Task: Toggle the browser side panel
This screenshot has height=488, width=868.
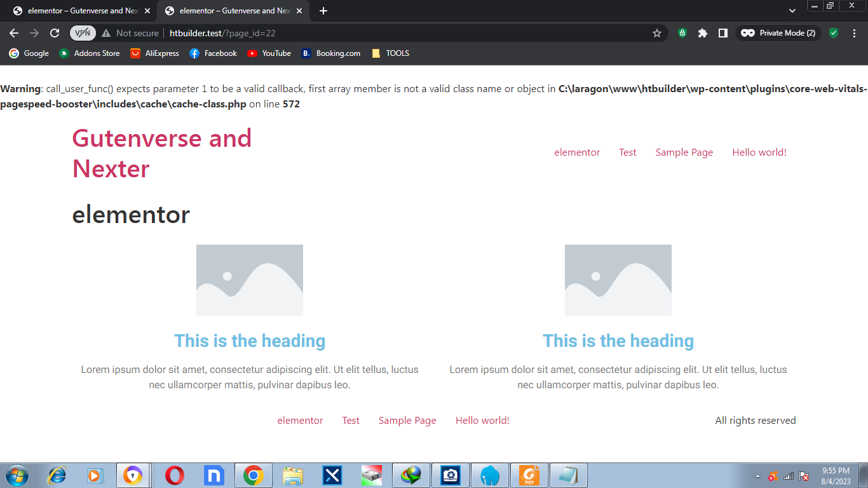Action: pos(723,33)
